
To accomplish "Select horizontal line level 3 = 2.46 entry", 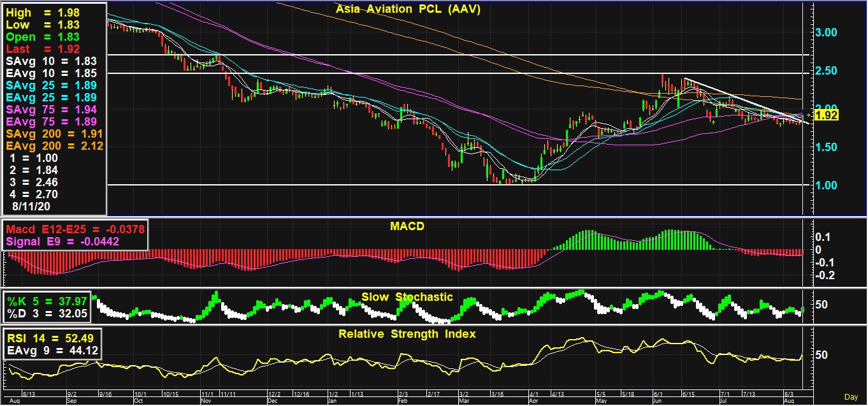I will tap(34, 182).
